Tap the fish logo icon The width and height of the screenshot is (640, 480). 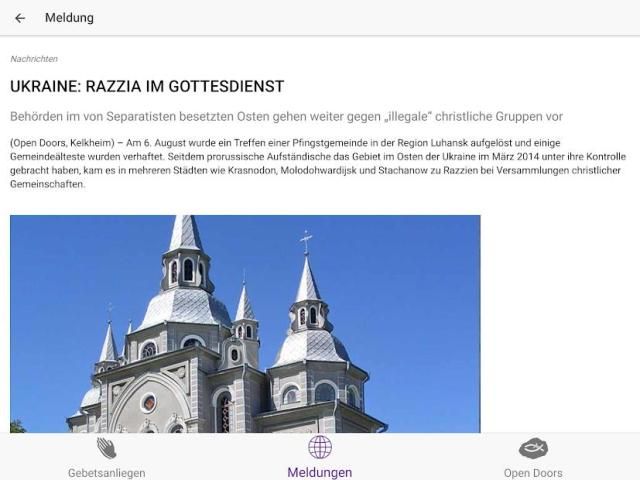click(x=533, y=448)
